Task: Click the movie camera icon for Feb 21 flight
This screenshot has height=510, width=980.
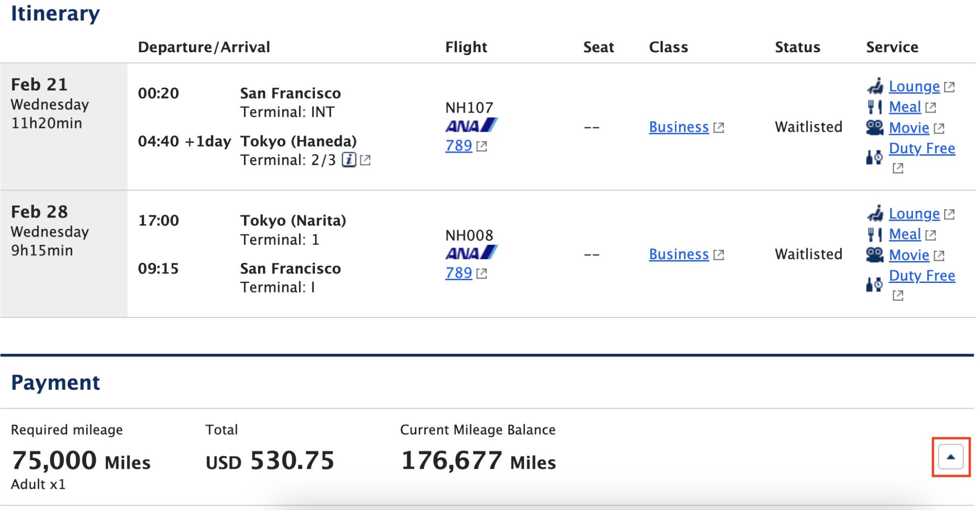Action: (875, 128)
